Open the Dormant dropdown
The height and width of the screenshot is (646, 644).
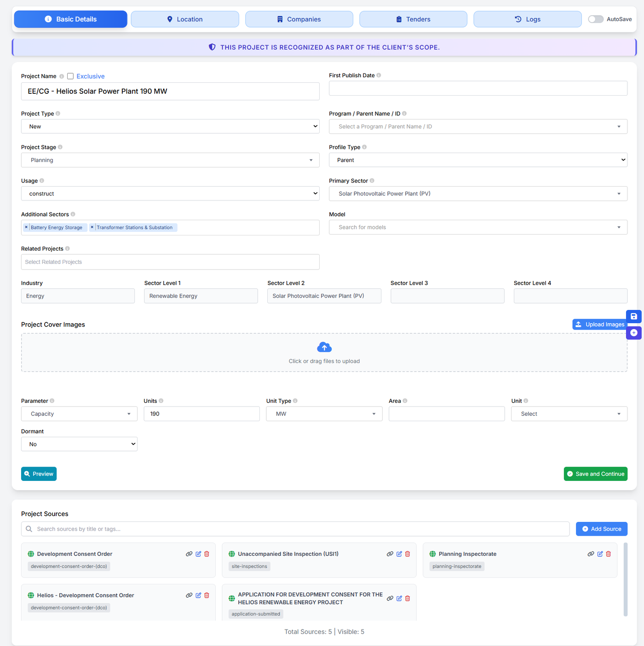79,444
